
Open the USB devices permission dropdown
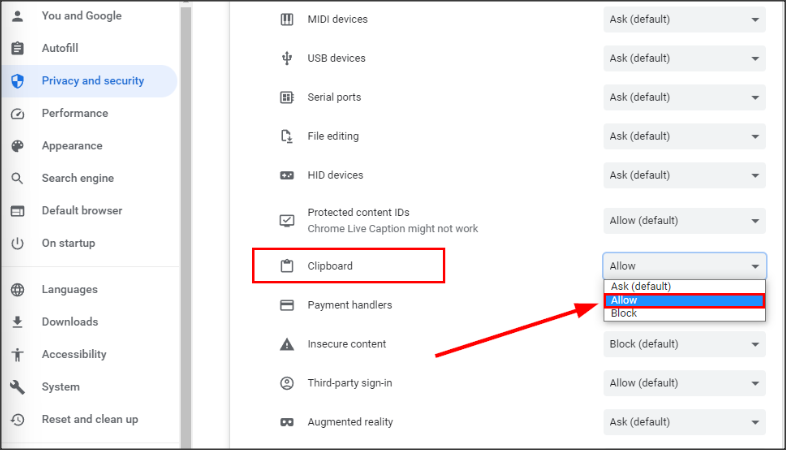684,58
